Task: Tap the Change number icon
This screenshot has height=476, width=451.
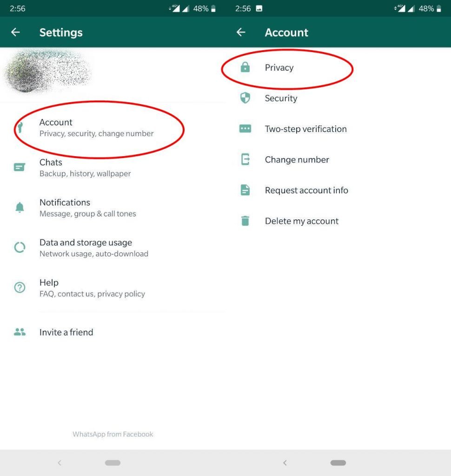Action: point(245,159)
